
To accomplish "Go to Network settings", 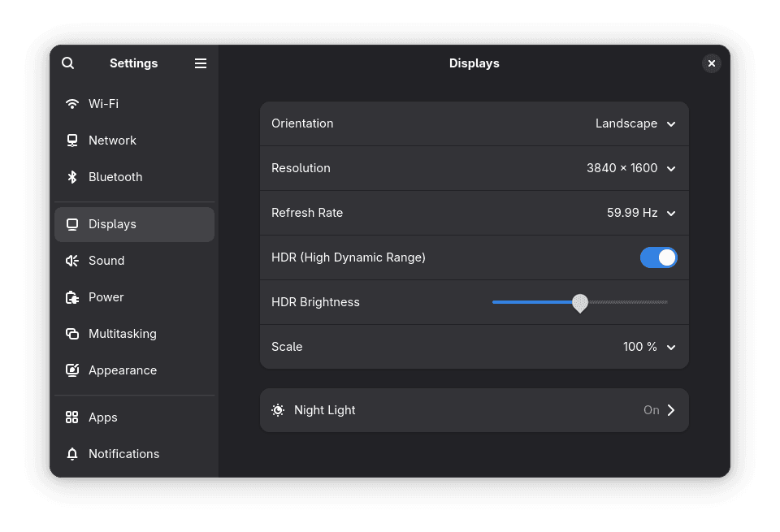I will [134, 141].
